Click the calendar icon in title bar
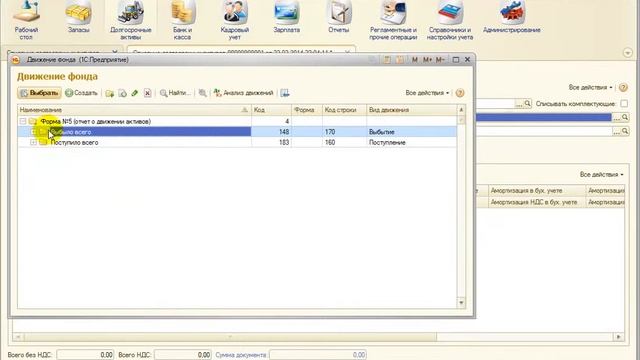 (400, 60)
